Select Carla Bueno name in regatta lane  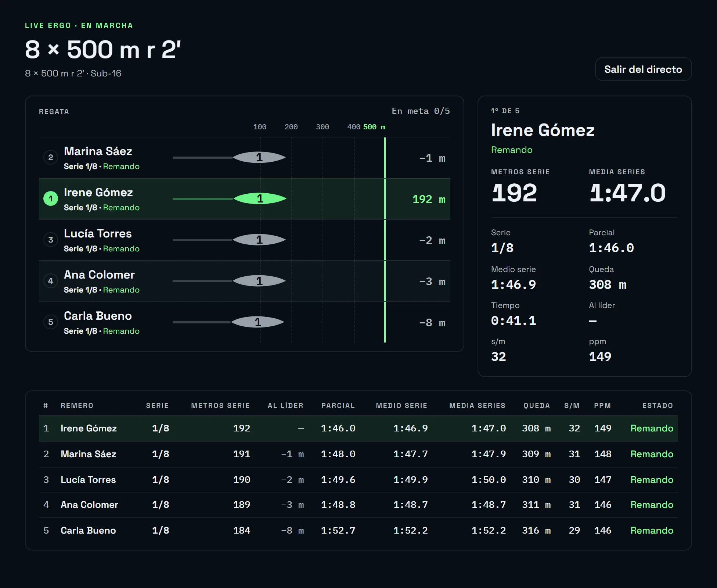pyautogui.click(x=98, y=316)
